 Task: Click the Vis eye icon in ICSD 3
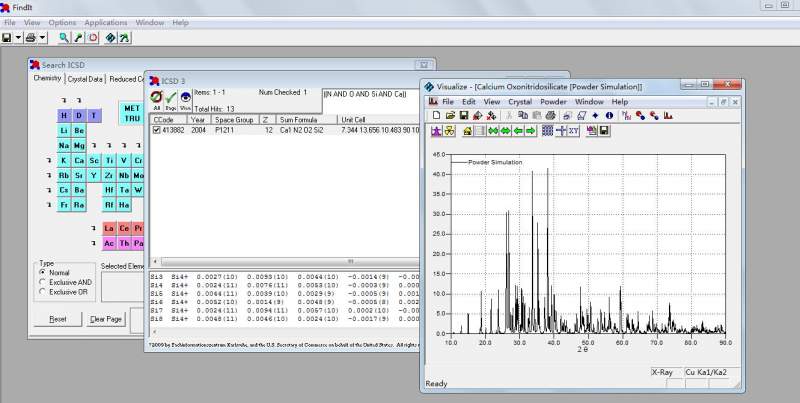click(186, 98)
